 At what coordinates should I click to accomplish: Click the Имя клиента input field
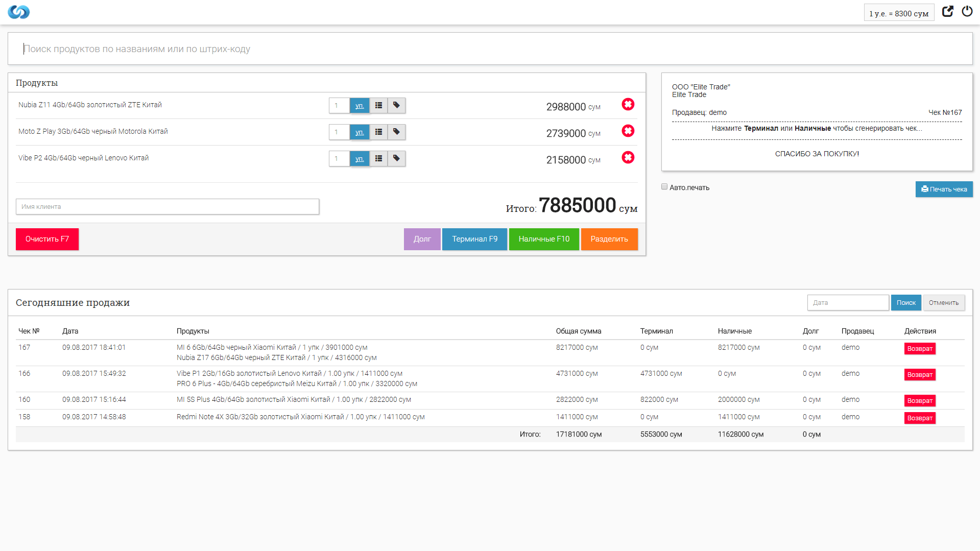click(x=168, y=206)
